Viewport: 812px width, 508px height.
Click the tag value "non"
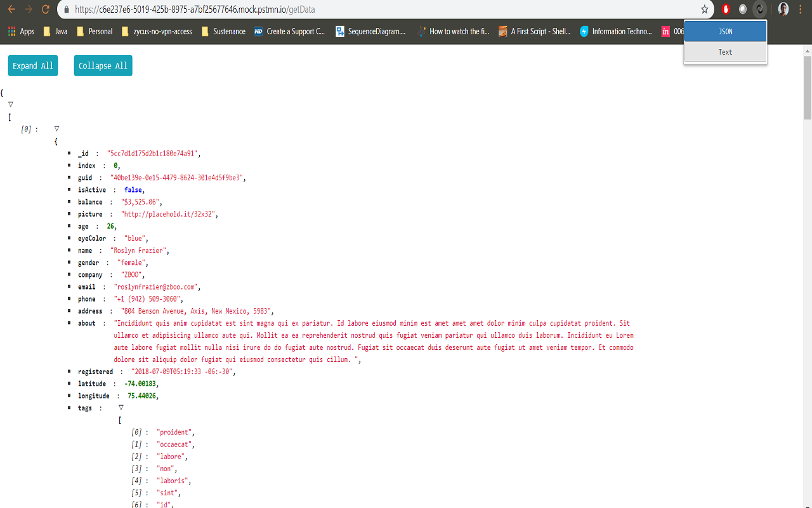(x=166, y=469)
